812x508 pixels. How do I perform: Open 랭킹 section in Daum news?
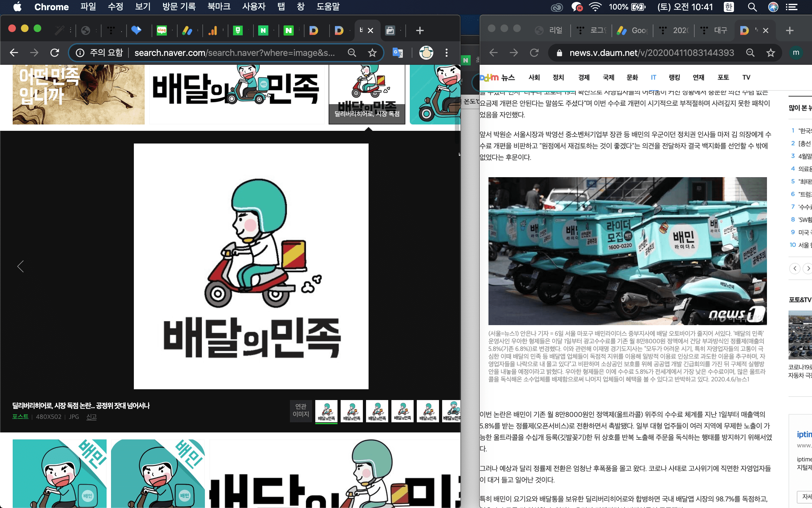(674, 77)
